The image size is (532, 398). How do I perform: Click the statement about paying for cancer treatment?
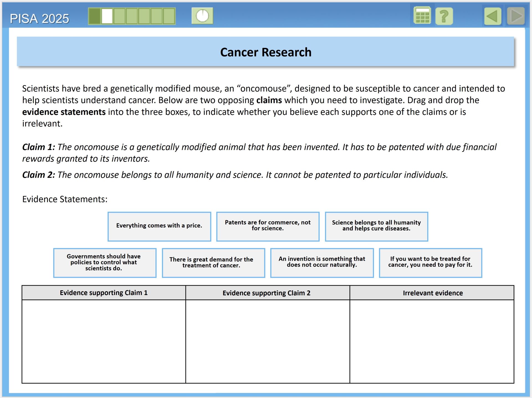430,262
